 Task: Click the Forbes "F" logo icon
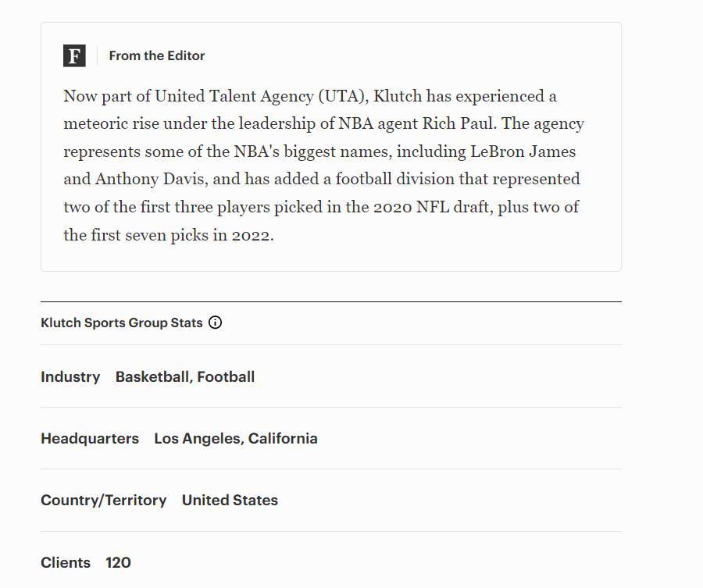click(74, 55)
